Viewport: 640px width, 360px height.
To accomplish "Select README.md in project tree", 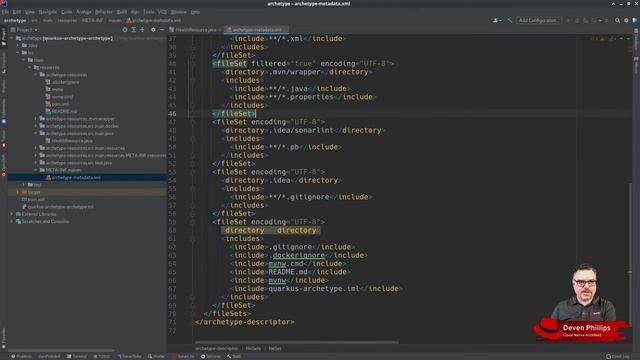I will coord(64,111).
